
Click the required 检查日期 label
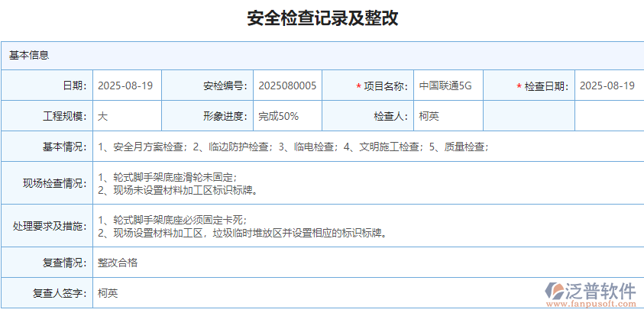click(542, 86)
